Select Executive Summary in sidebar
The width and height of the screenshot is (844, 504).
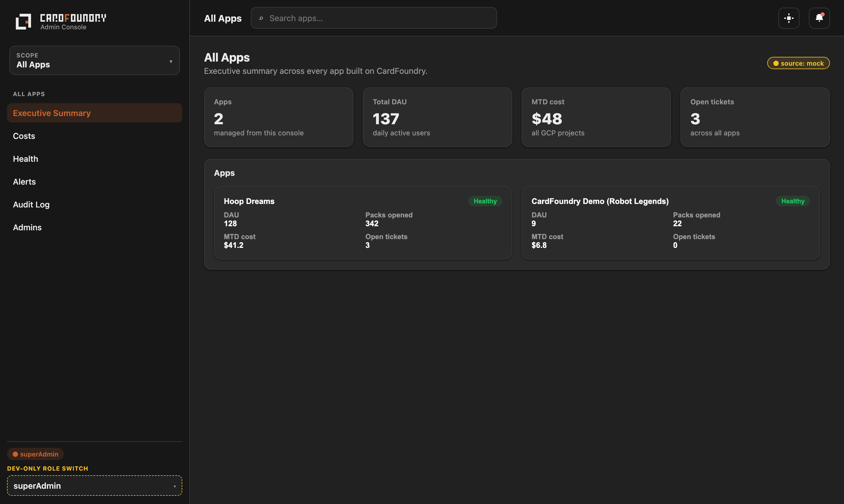click(x=94, y=113)
